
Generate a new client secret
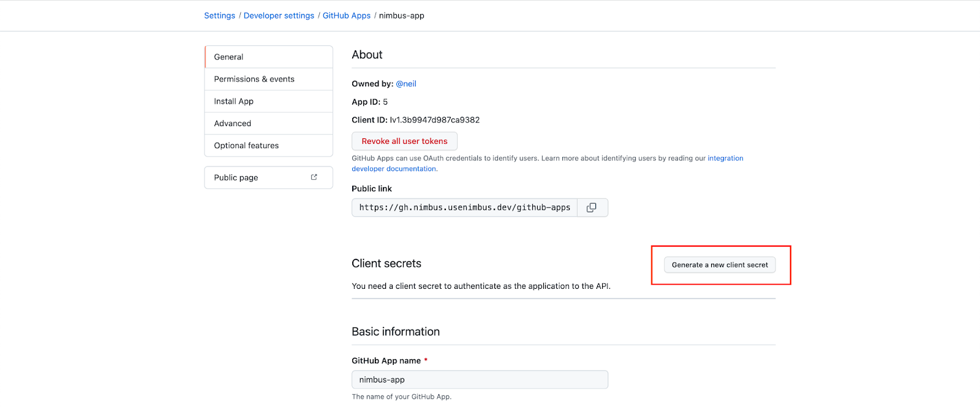pos(720,265)
